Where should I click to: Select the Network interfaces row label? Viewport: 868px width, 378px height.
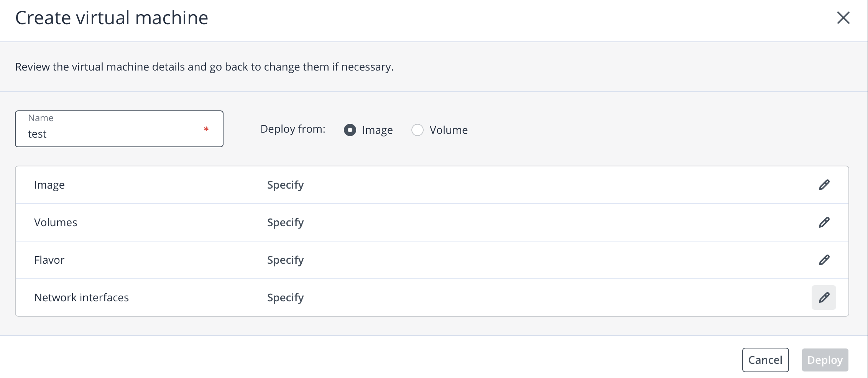(81, 297)
